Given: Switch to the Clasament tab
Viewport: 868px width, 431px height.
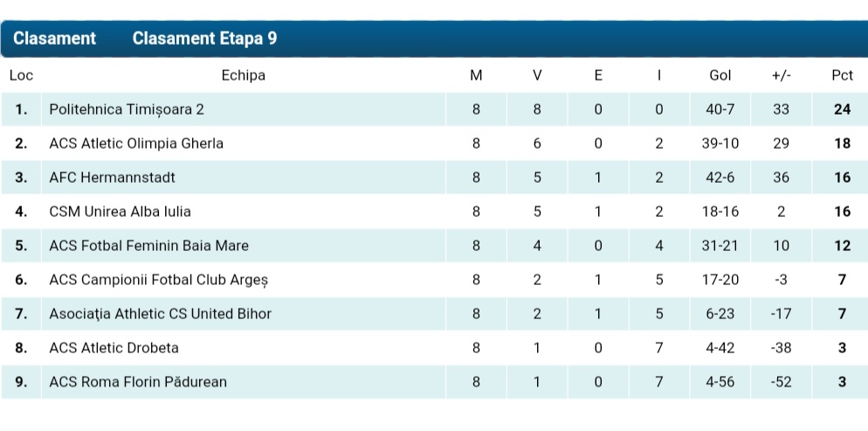Looking at the screenshot, I should 54,38.
